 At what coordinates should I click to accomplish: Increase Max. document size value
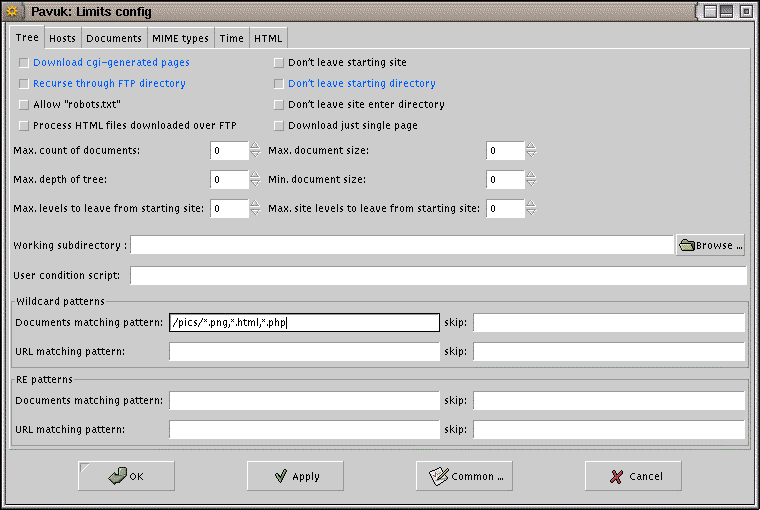[531, 146]
